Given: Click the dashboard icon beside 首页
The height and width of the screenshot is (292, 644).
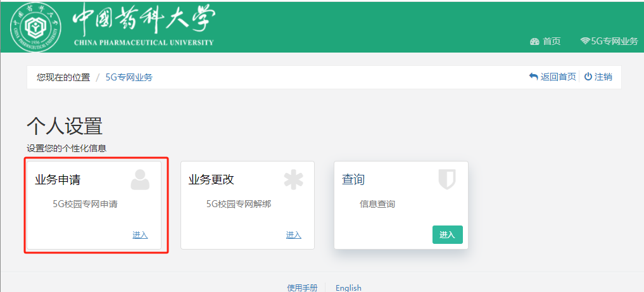Looking at the screenshot, I should 534,41.
